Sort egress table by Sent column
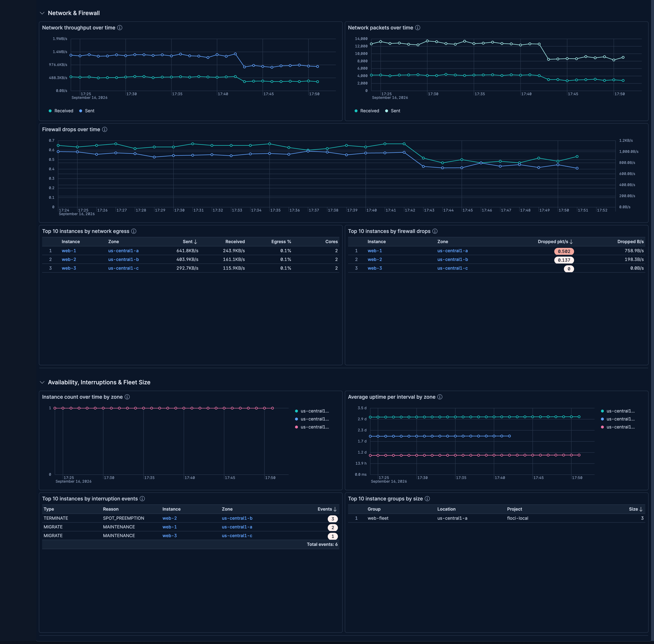The height and width of the screenshot is (644, 654). click(x=190, y=242)
